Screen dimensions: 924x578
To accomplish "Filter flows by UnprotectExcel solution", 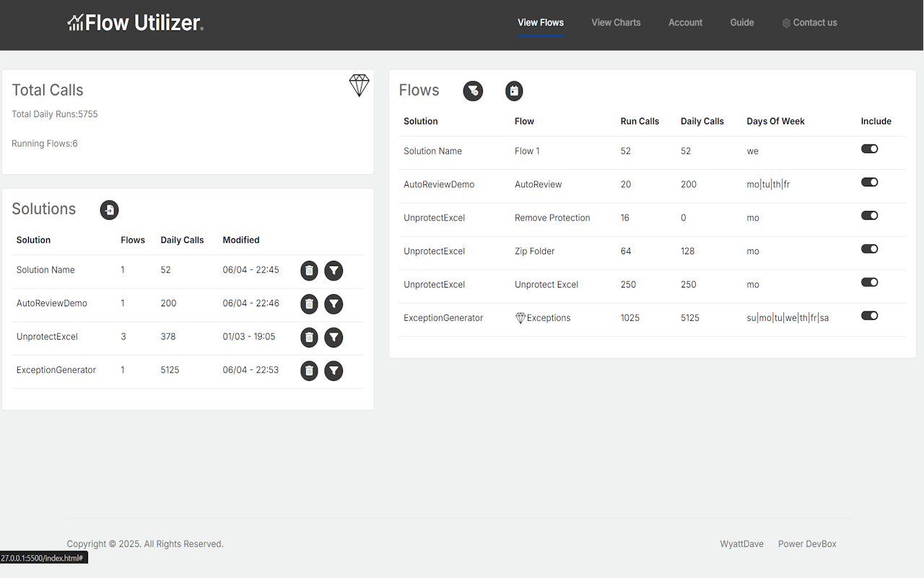I will pyautogui.click(x=334, y=337).
